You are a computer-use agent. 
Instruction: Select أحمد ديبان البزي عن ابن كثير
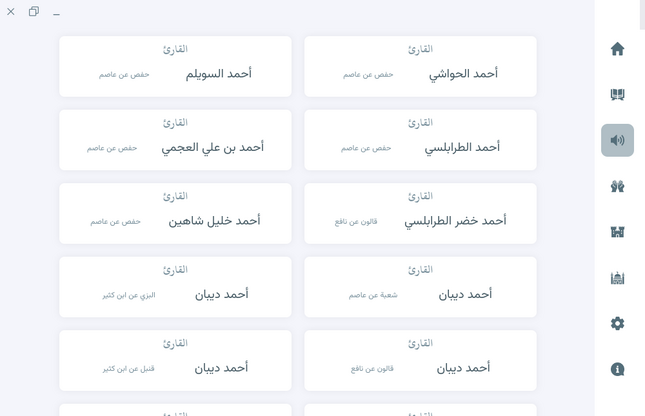pyautogui.click(x=175, y=287)
